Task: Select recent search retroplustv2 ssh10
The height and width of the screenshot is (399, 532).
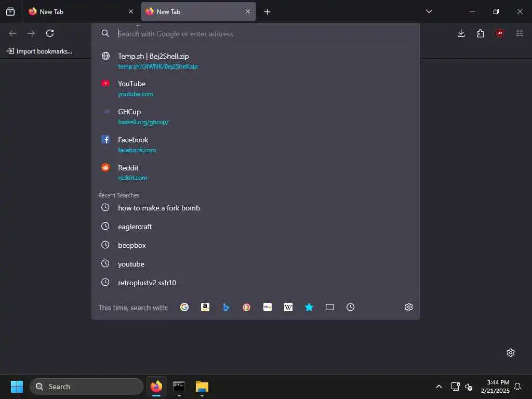Action: 256,282
